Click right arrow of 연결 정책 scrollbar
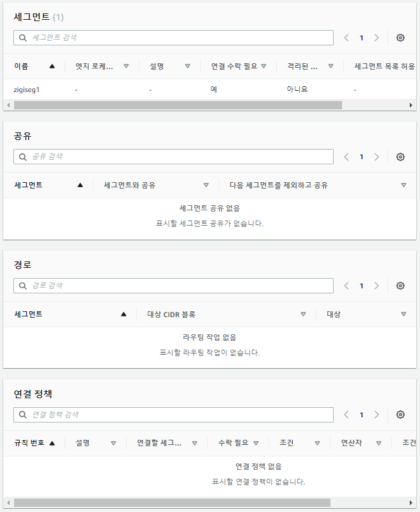 (411, 502)
